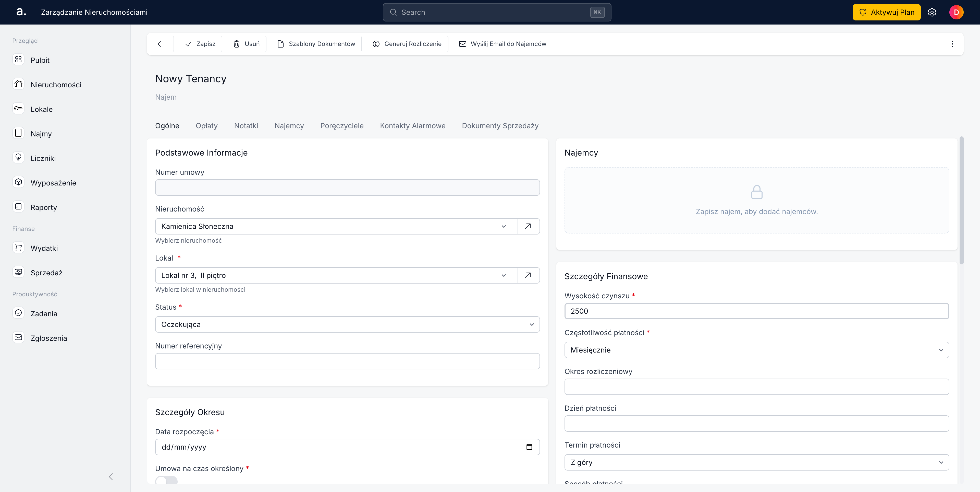
Task: Click the app logo in the header
Action: click(21, 12)
